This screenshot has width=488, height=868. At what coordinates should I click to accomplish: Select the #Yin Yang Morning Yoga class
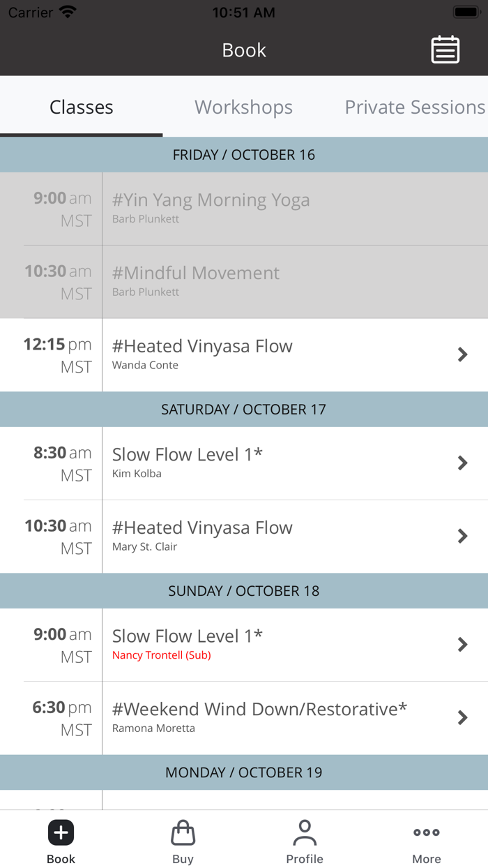tap(211, 201)
